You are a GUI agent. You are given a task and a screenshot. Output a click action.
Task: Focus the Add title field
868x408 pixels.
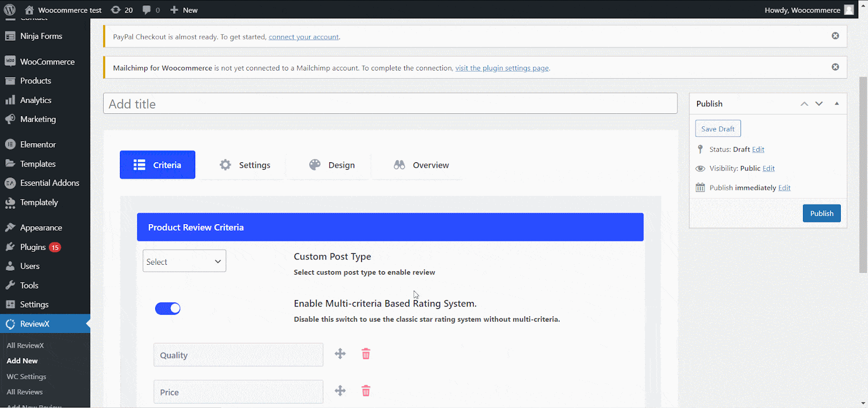[390, 104]
